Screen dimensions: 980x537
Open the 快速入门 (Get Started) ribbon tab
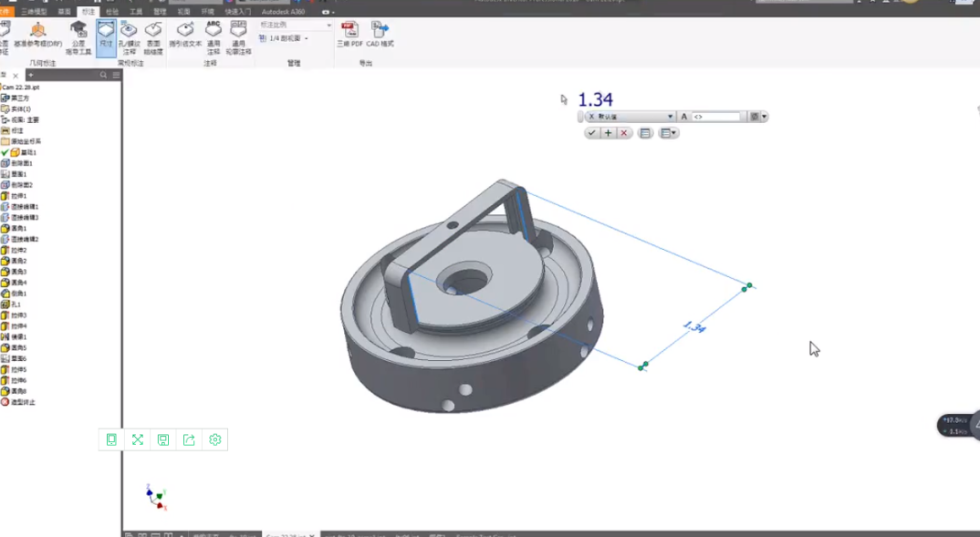pyautogui.click(x=237, y=12)
